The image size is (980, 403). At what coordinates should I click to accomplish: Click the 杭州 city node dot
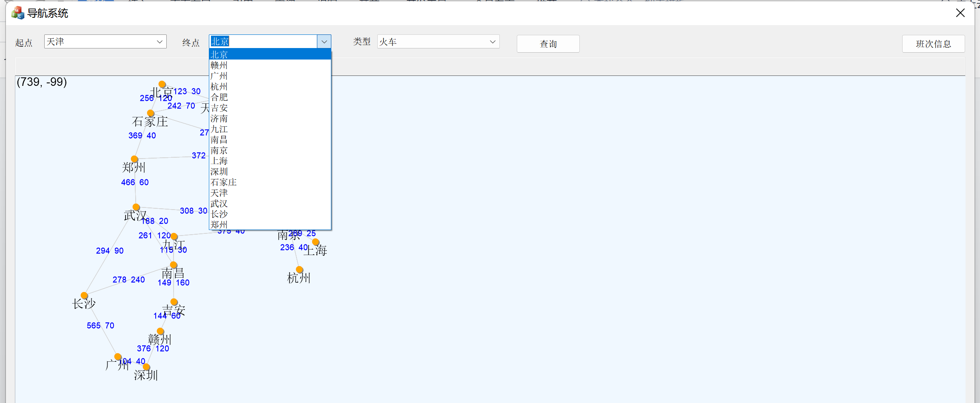(x=299, y=270)
